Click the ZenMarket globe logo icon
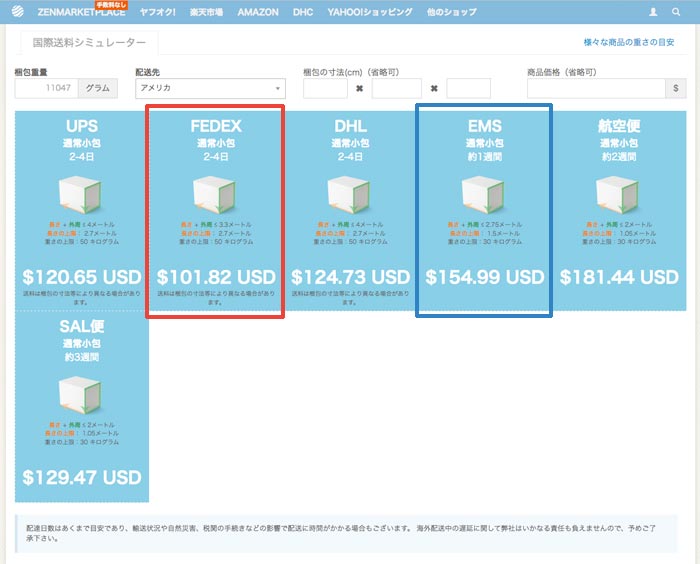The width and height of the screenshot is (700, 564). [18, 11]
